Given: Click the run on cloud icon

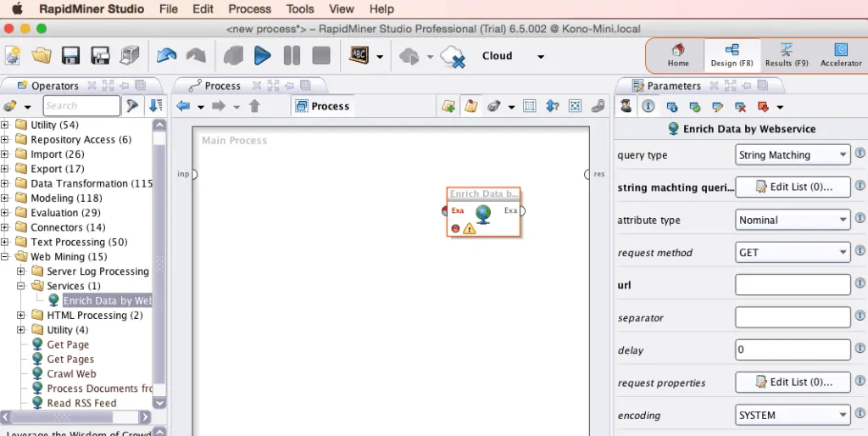Looking at the screenshot, I should [409, 56].
